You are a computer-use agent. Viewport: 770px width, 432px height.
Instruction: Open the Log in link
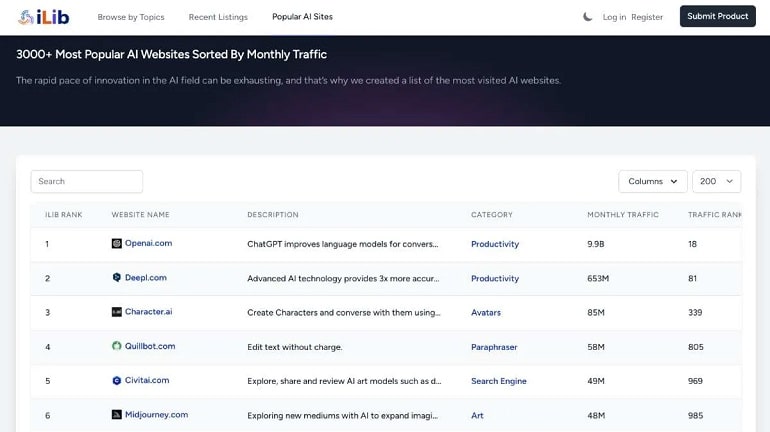pos(614,17)
